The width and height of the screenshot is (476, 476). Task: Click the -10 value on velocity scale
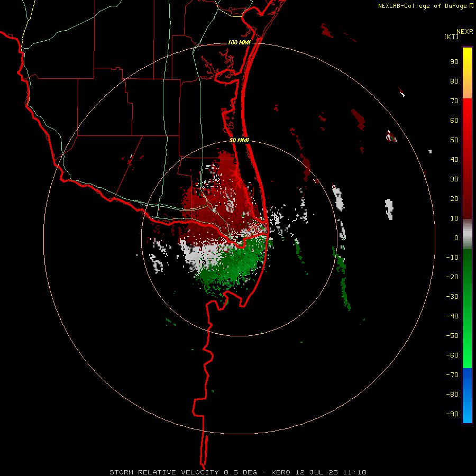click(452, 258)
